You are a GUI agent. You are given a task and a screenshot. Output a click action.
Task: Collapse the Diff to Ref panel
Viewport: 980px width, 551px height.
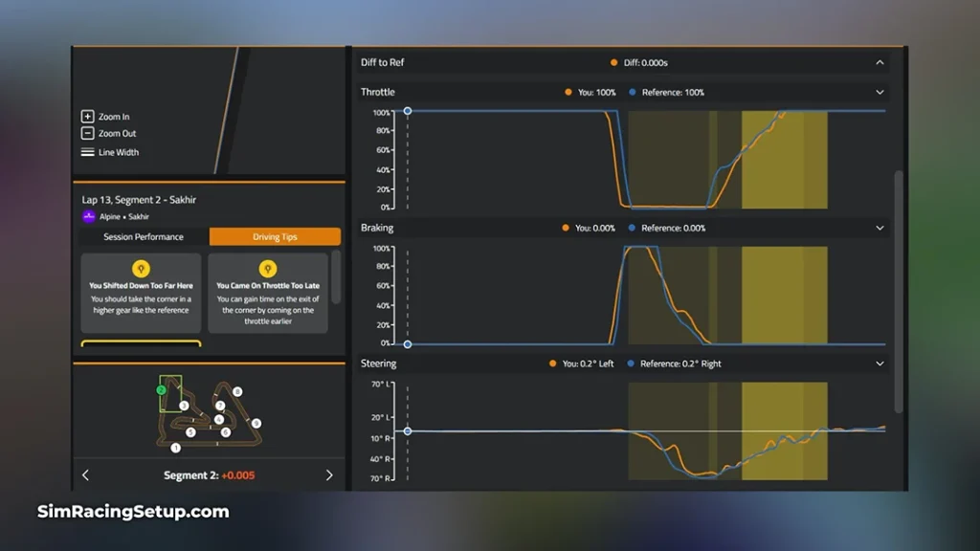click(x=880, y=62)
